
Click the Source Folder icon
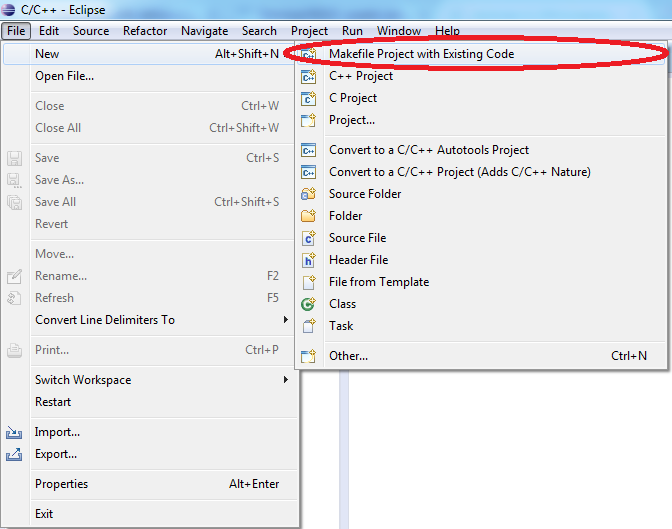pos(310,194)
